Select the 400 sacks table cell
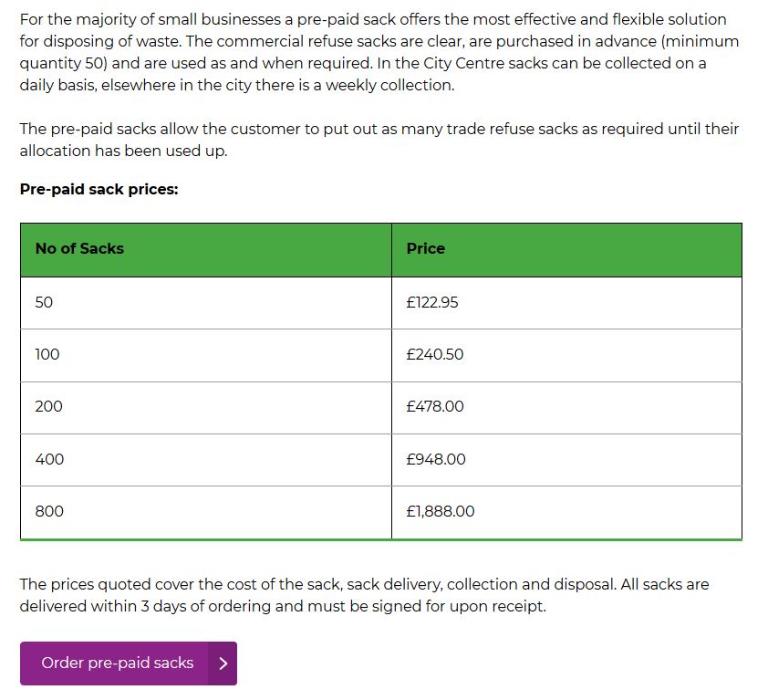 (206, 460)
